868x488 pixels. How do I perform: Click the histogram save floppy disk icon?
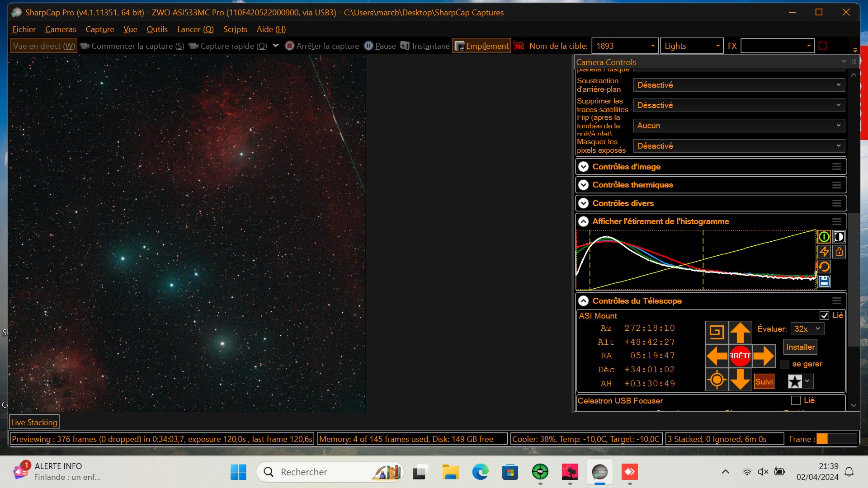[824, 282]
